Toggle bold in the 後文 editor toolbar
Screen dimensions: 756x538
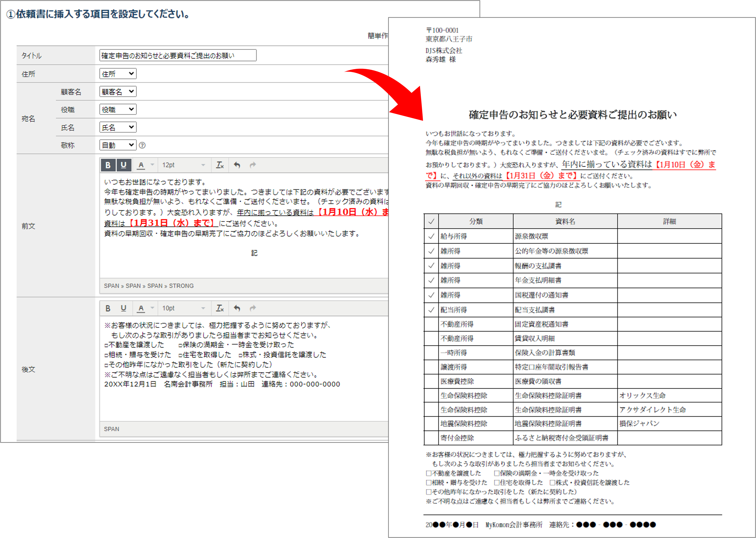pos(108,308)
